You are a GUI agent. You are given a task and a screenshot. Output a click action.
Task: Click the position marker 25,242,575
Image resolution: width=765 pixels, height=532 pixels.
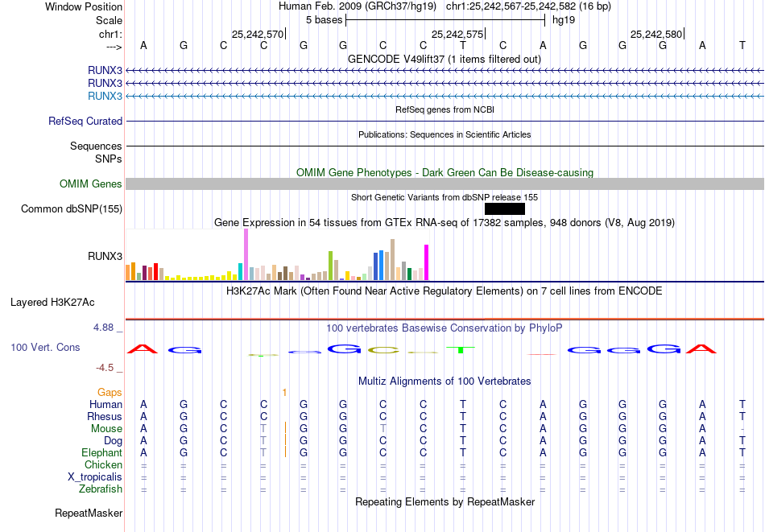[457, 34]
